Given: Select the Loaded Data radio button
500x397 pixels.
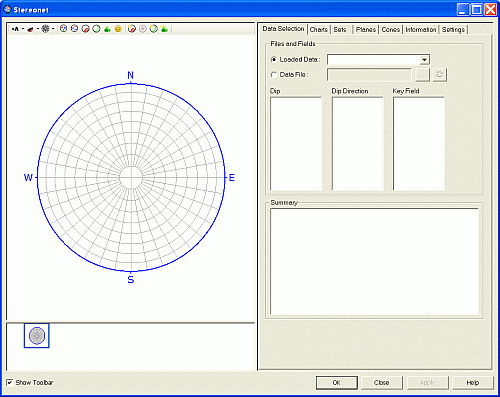Looking at the screenshot, I should click(274, 59).
